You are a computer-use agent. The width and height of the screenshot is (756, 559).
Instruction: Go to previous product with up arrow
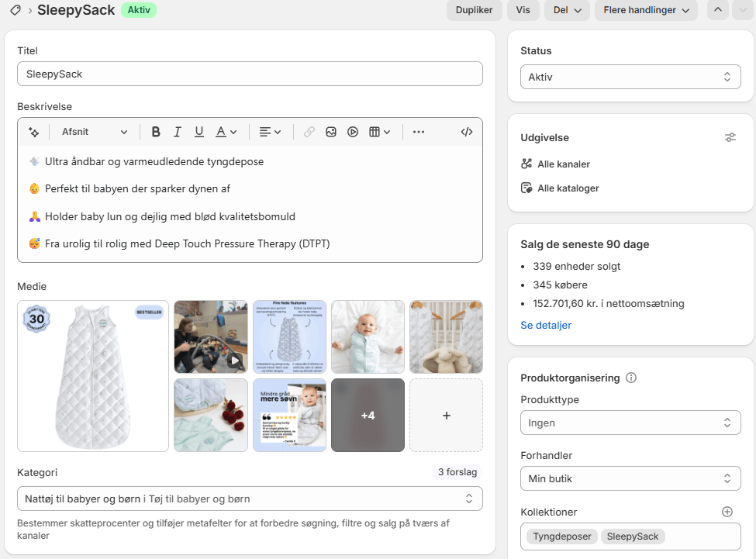718,10
